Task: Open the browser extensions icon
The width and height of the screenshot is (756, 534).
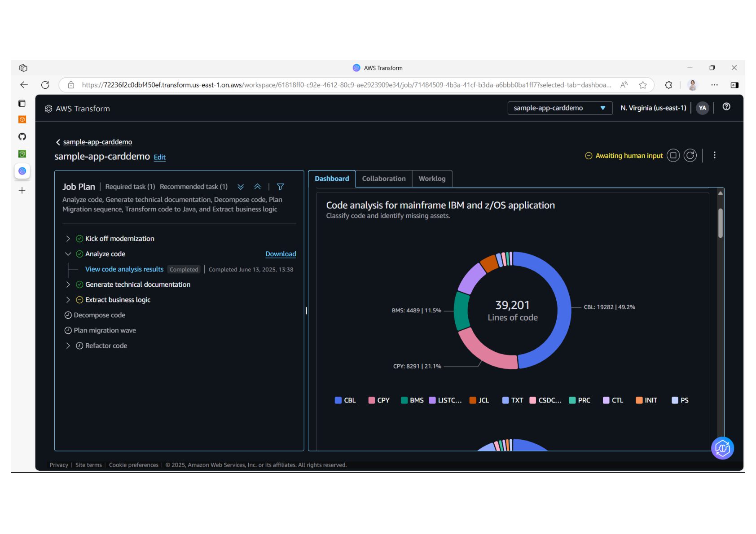Action: (x=668, y=85)
